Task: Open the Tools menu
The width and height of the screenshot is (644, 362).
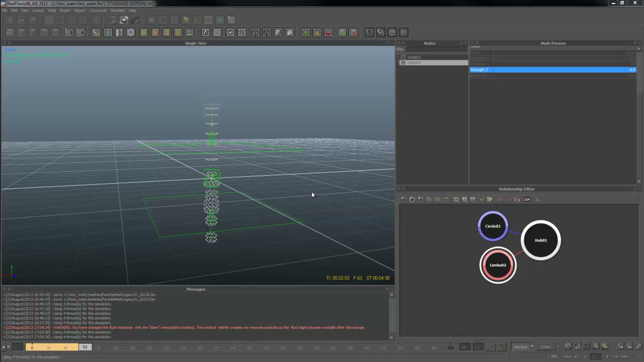Action: click(x=52, y=11)
